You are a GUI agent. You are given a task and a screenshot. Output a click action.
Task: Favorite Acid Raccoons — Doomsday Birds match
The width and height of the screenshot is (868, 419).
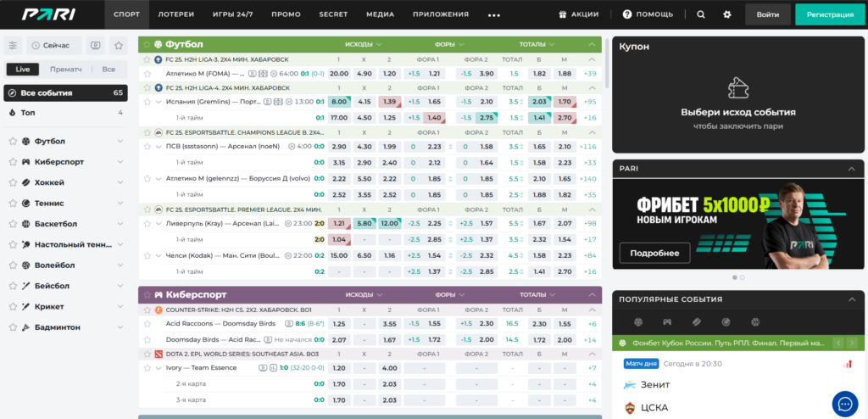pyautogui.click(x=147, y=324)
